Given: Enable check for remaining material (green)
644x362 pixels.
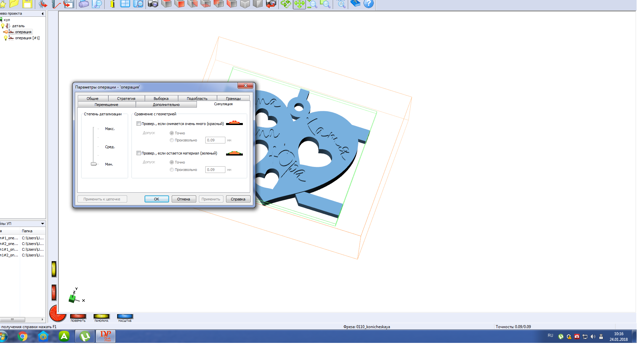Looking at the screenshot, I should coord(139,153).
